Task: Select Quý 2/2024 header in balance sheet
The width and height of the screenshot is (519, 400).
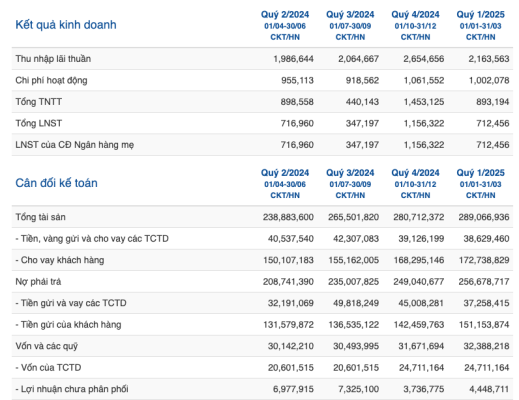Action: coord(285,173)
